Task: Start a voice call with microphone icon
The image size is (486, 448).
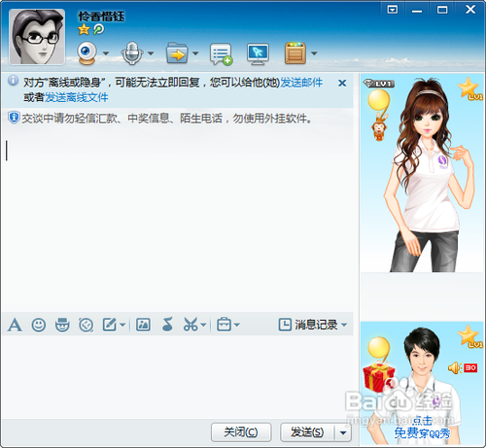Action: (132, 53)
